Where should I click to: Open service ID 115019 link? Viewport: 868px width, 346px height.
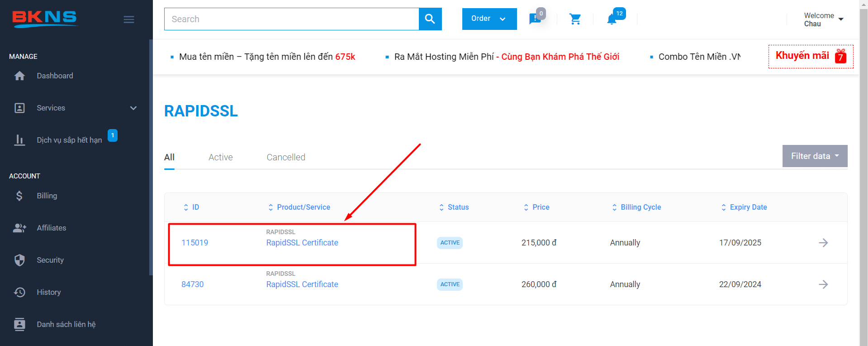coord(195,243)
